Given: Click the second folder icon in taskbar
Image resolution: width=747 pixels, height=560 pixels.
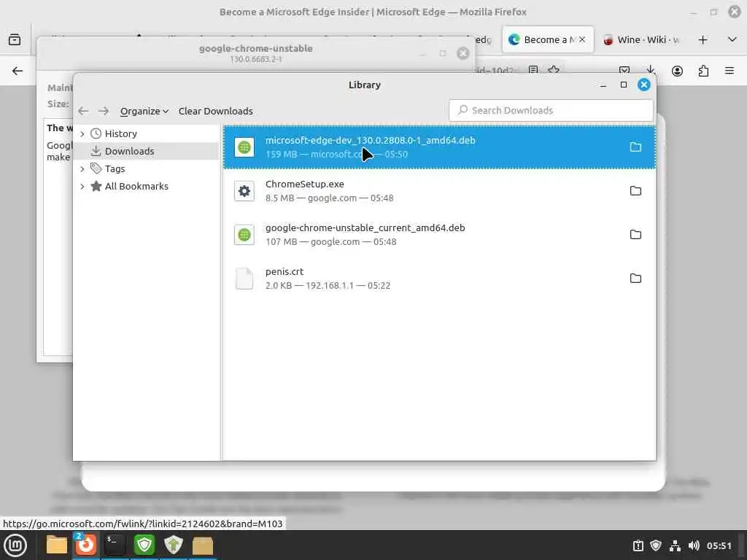Looking at the screenshot, I should click(203, 545).
